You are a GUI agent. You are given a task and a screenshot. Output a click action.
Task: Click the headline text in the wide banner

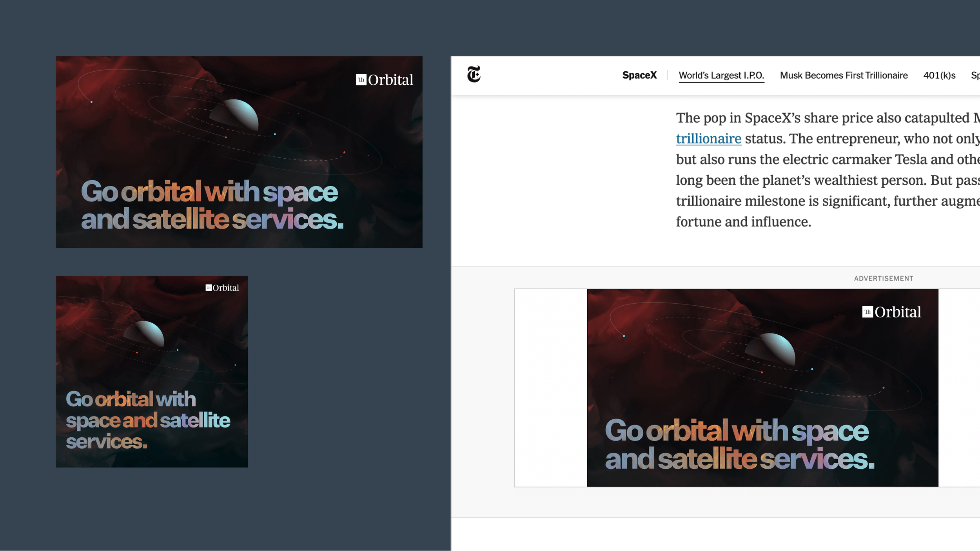[212, 205]
